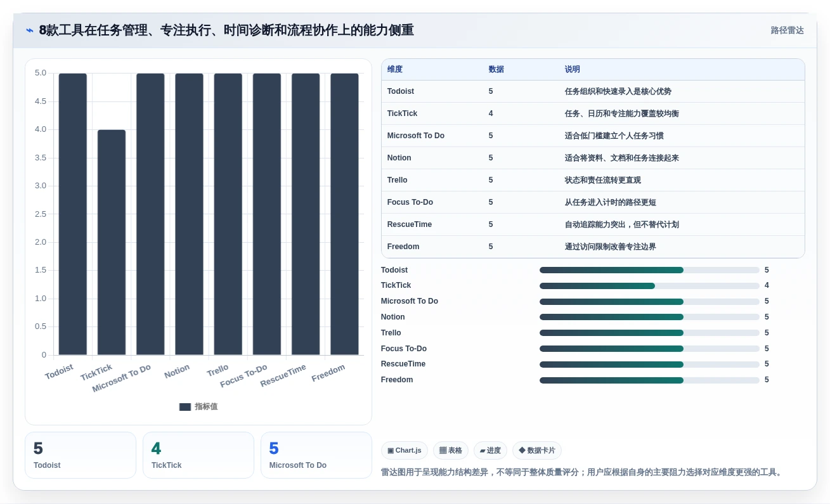This screenshot has height=504, width=830.
Task: Click the 数据 column header
Action: pos(496,70)
